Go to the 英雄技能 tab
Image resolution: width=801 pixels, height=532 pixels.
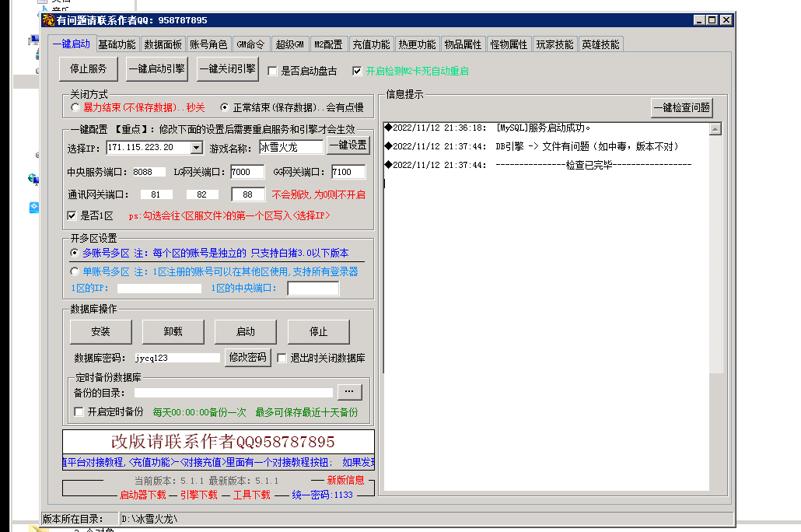tap(600, 44)
